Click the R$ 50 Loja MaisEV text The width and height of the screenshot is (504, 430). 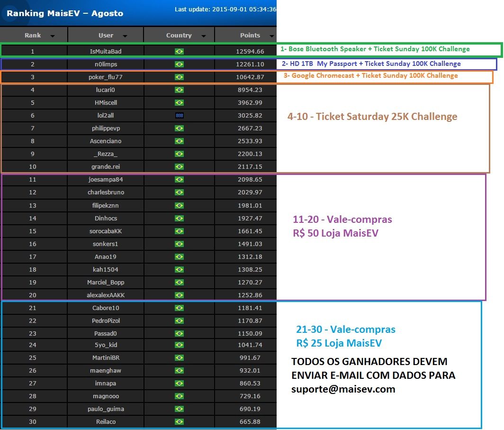tap(335, 233)
